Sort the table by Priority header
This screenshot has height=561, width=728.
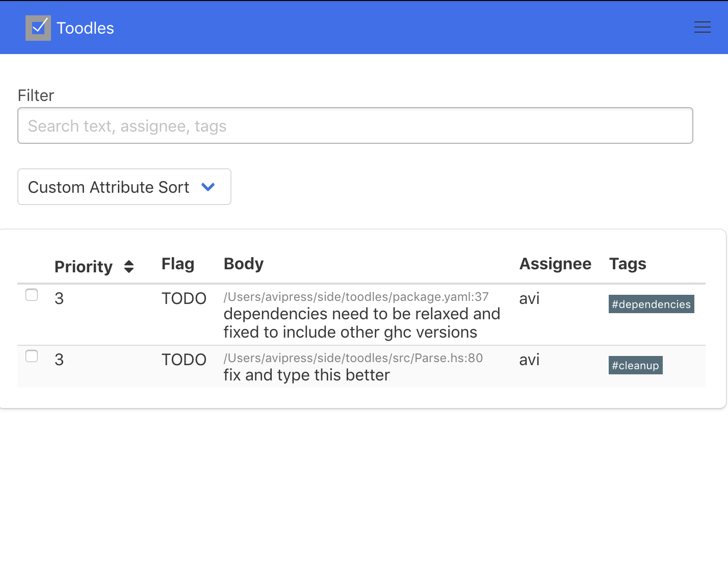tap(84, 267)
